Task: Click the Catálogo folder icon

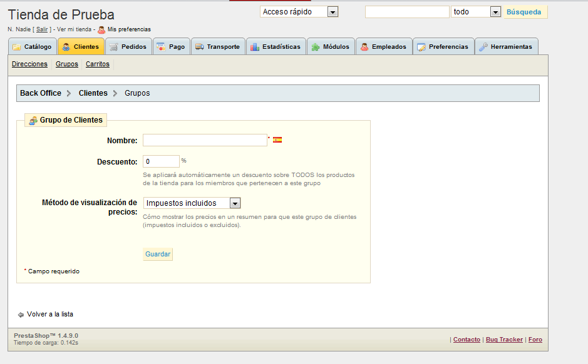Action: coord(17,47)
